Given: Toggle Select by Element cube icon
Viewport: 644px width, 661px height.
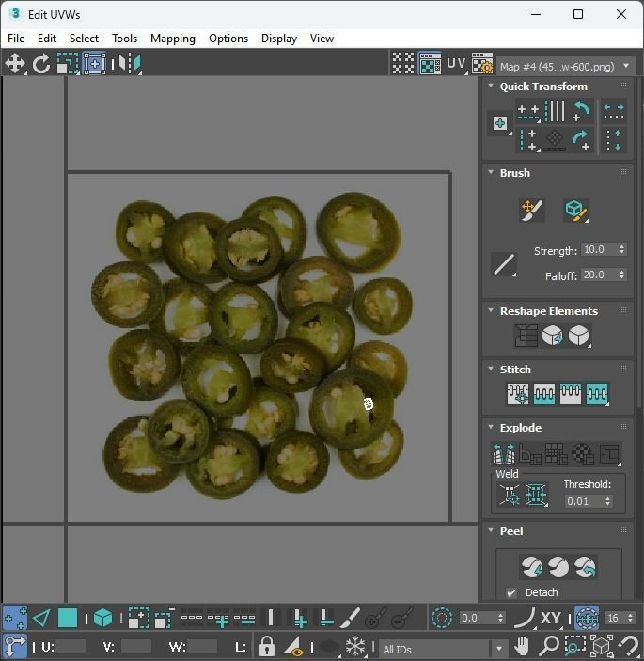Looking at the screenshot, I should click(x=102, y=618).
